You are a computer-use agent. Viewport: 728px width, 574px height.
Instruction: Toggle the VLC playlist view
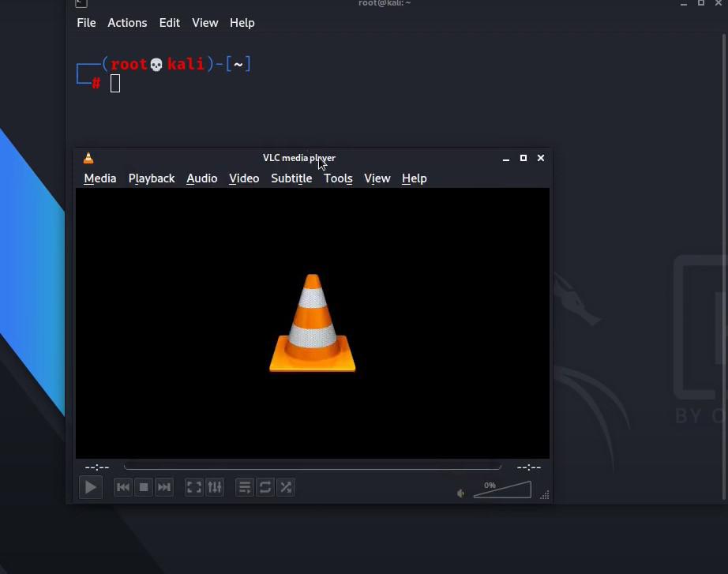coord(245,487)
